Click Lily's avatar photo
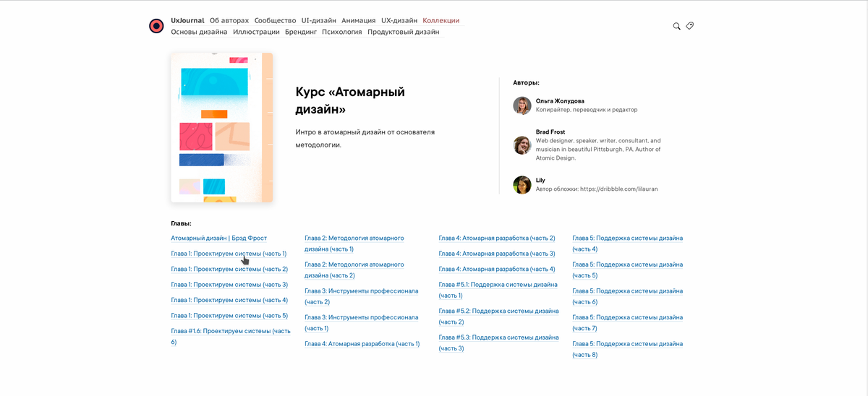This screenshot has height=396, width=868. 522,185
